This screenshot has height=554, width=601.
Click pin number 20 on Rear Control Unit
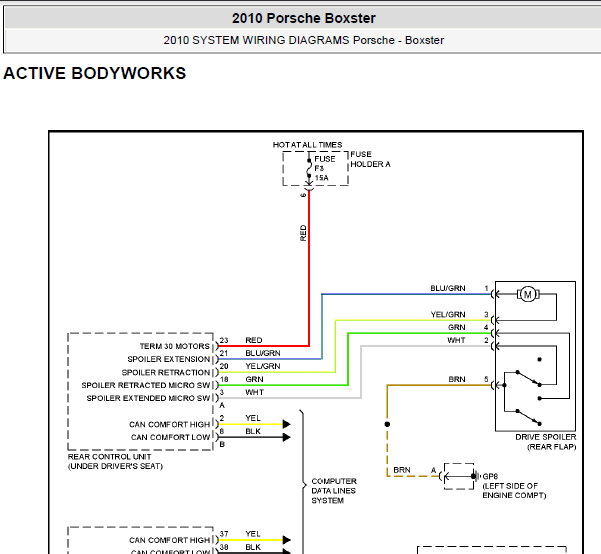pyautogui.click(x=224, y=366)
